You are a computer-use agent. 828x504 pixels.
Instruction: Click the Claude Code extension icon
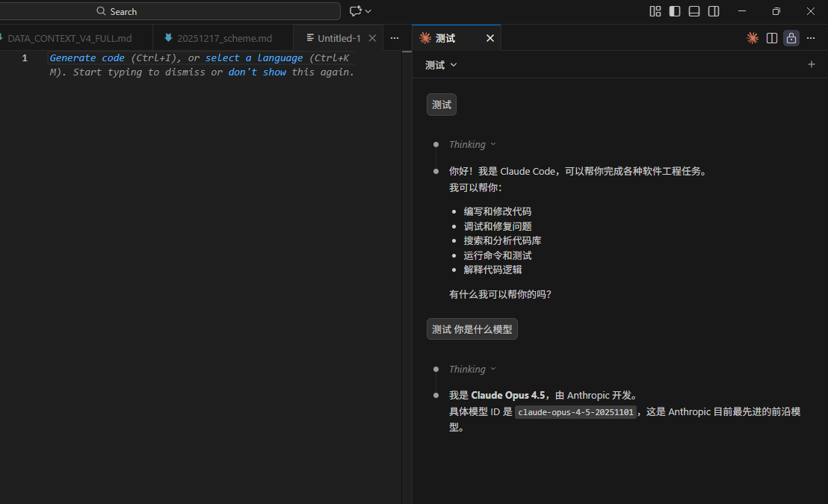[x=752, y=37]
